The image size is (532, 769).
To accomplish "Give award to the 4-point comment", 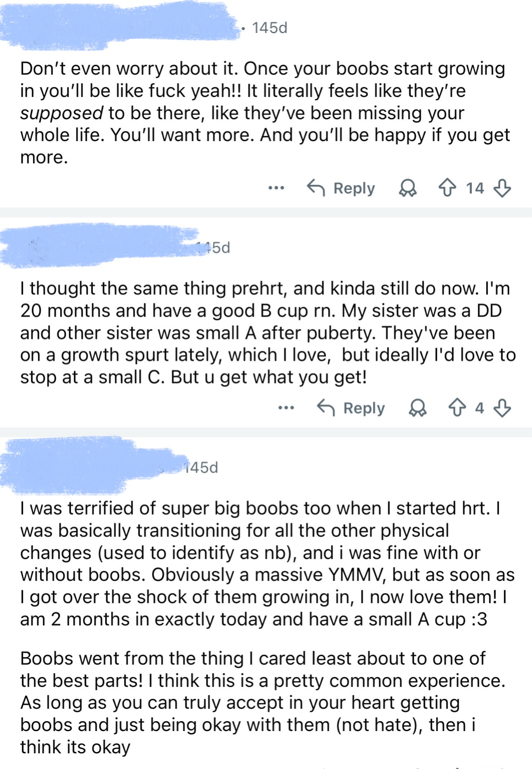I will point(417,408).
